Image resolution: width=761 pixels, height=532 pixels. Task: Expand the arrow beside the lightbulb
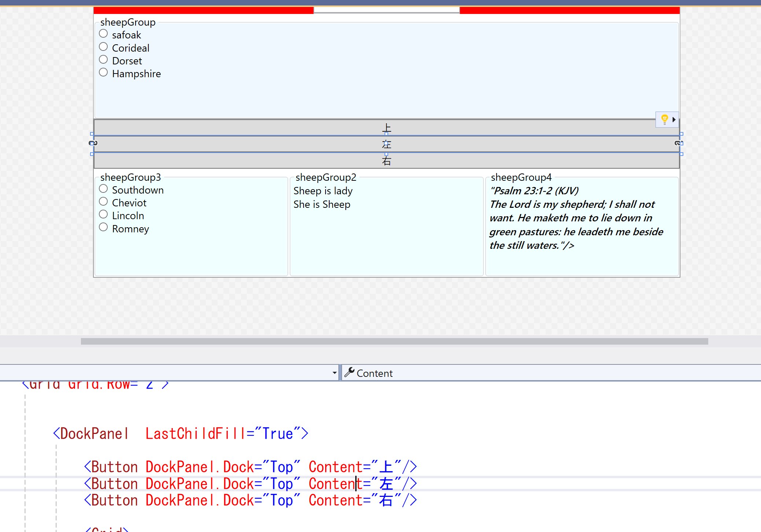674,120
